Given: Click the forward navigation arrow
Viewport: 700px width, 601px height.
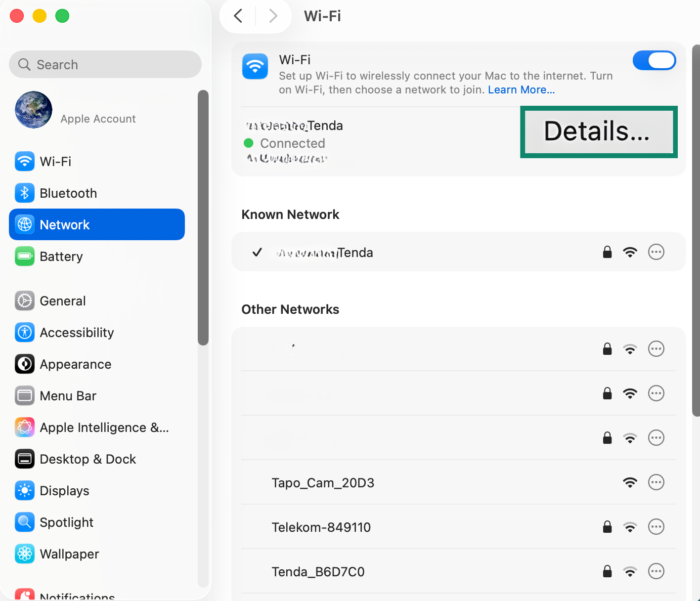Looking at the screenshot, I should click(273, 16).
